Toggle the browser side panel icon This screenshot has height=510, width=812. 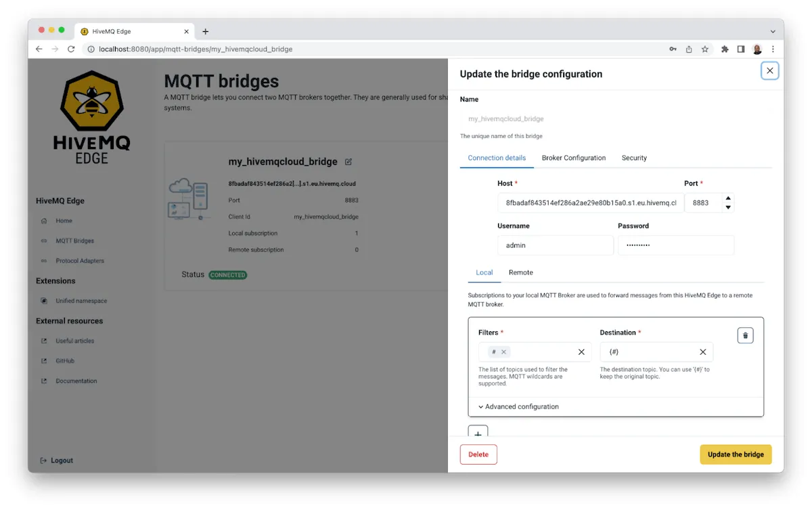point(741,49)
